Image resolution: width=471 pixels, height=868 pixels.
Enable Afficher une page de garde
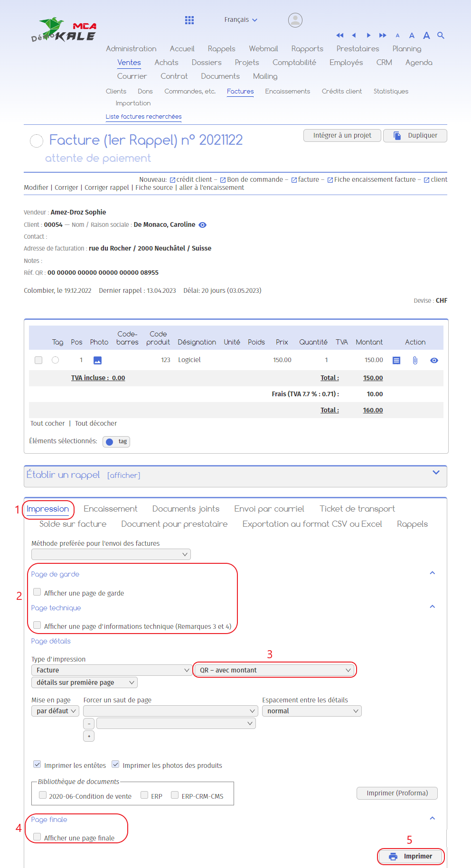click(x=37, y=592)
